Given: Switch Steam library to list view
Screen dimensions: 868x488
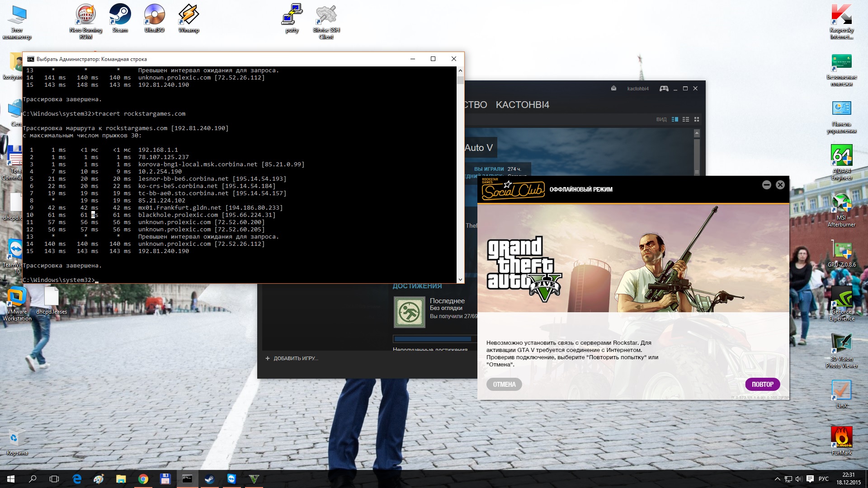Looking at the screenshot, I should coord(686,119).
